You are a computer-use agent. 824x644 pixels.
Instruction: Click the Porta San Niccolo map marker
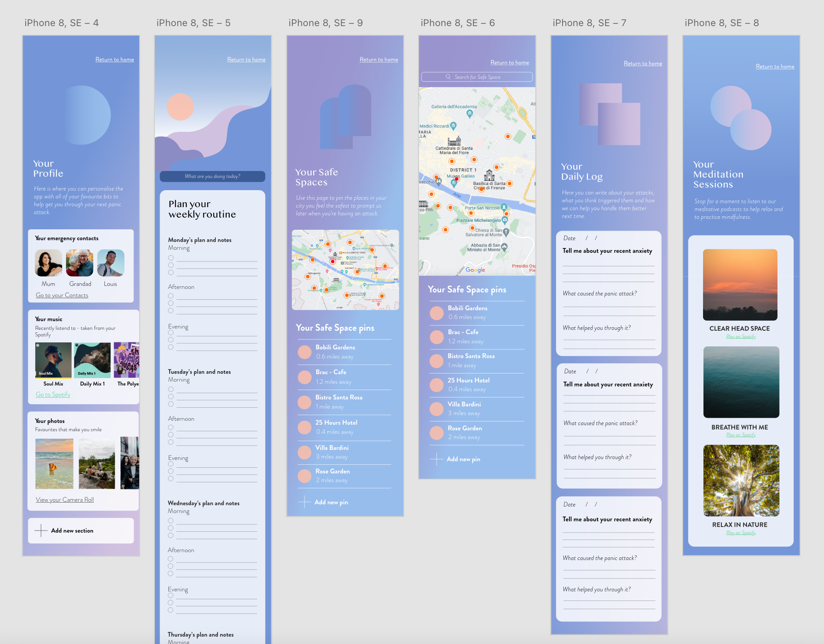point(504,208)
